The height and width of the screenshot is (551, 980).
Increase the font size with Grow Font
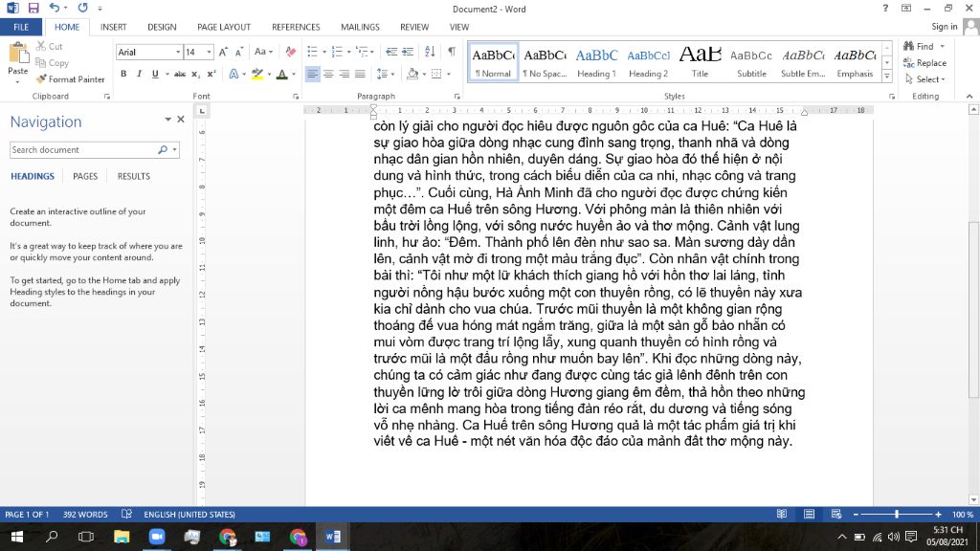223,52
